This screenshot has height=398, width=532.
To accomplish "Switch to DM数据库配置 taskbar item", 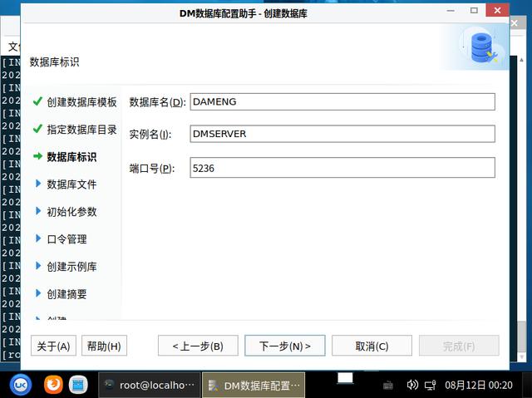I will pyautogui.click(x=254, y=385).
